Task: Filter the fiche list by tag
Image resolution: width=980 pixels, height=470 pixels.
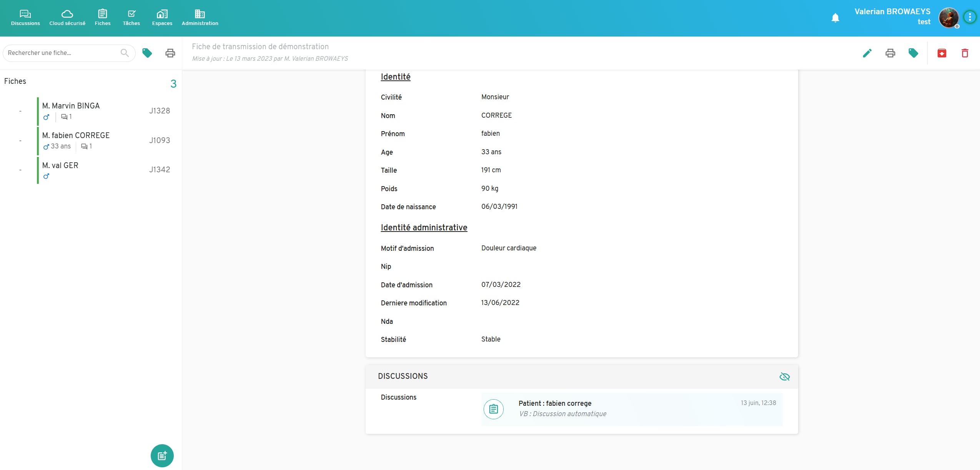Action: pos(147,53)
